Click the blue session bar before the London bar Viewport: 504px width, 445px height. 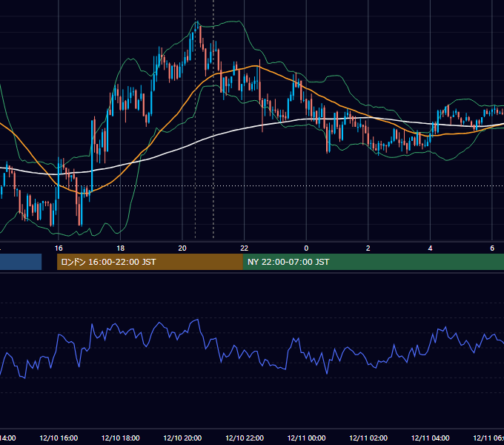(x=21, y=262)
